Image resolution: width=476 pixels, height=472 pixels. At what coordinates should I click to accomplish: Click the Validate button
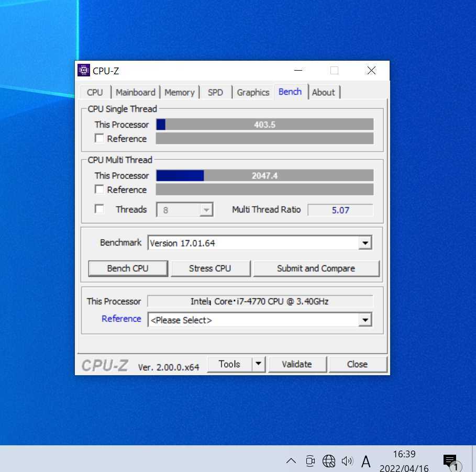[x=297, y=364]
